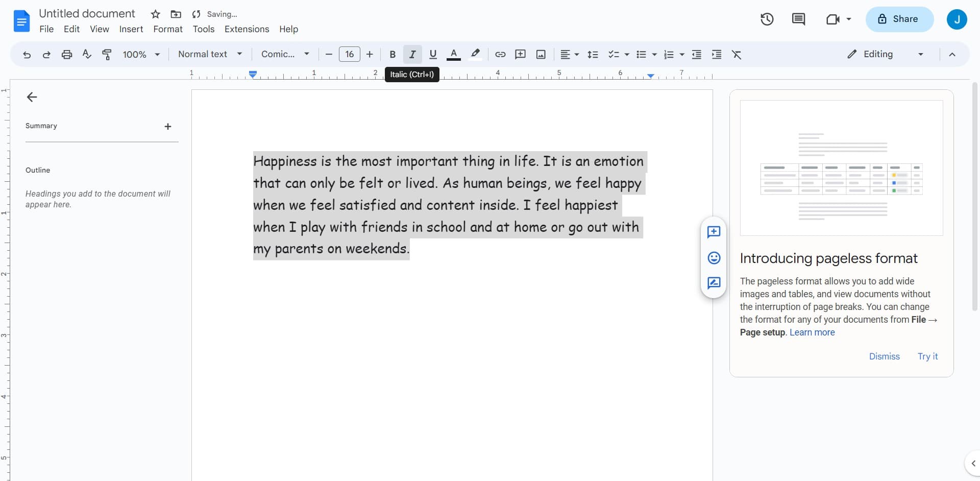Select the Spelling and grammar check icon
This screenshot has width=980, height=481.
[86, 54]
